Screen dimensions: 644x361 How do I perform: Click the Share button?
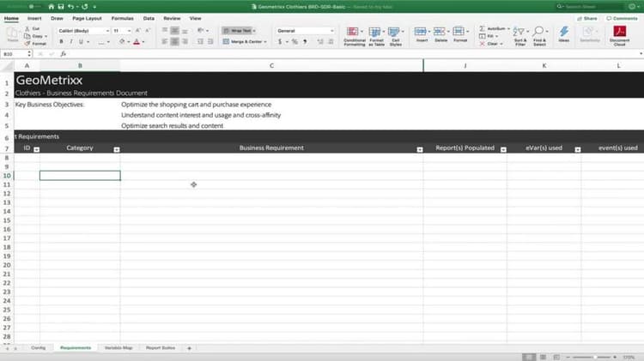(x=587, y=19)
